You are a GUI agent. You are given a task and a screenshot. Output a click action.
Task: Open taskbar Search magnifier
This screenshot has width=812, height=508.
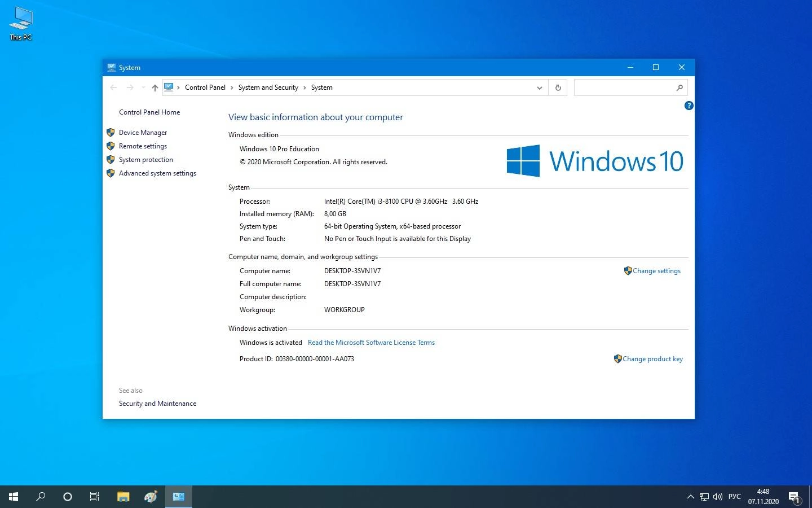(41, 497)
